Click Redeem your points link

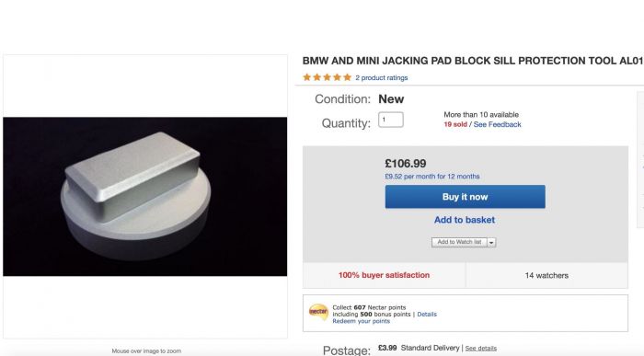point(361,321)
